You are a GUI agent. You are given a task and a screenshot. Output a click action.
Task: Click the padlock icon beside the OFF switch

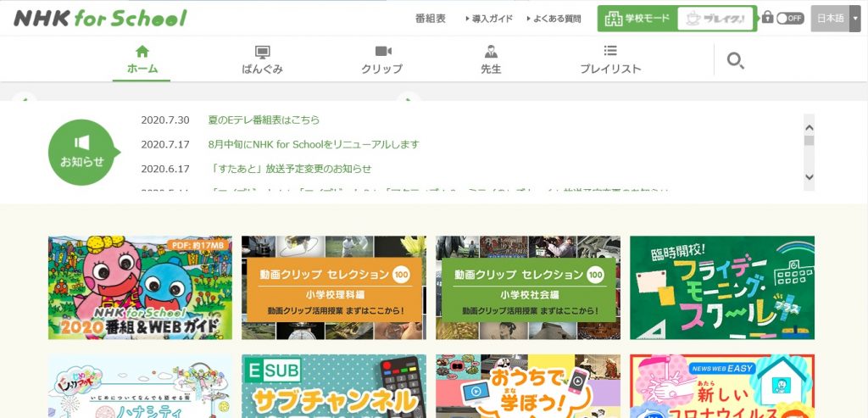pyautogui.click(x=767, y=17)
